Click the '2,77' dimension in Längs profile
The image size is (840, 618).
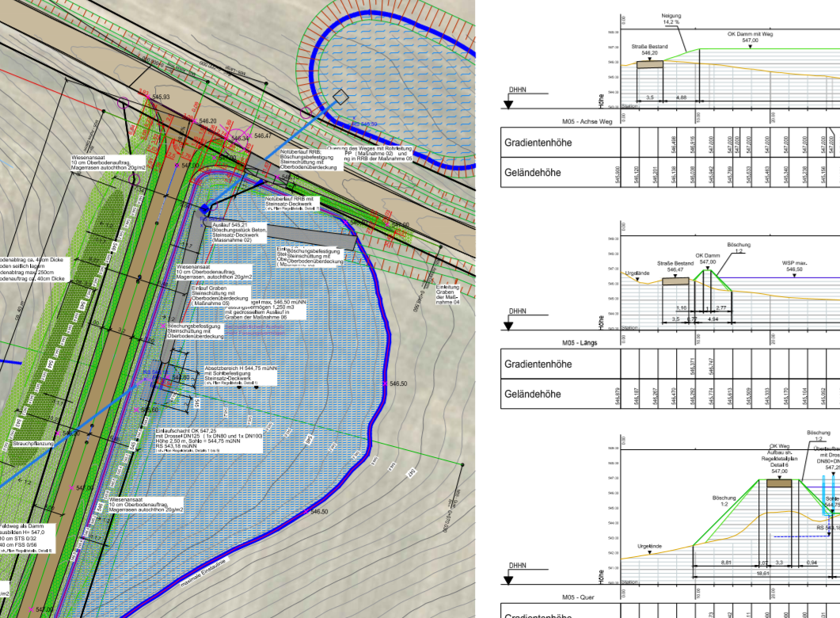(720, 308)
